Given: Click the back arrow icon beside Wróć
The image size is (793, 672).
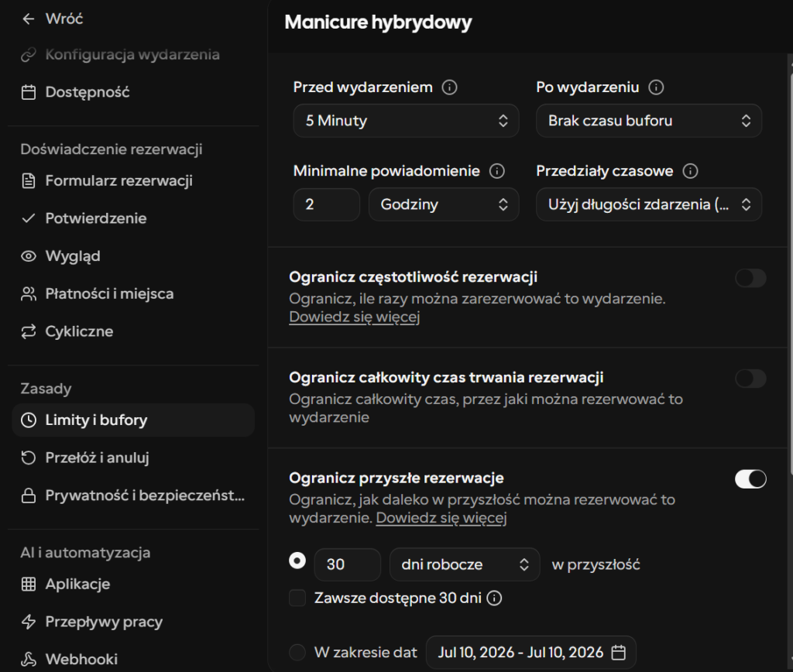Looking at the screenshot, I should [29, 19].
